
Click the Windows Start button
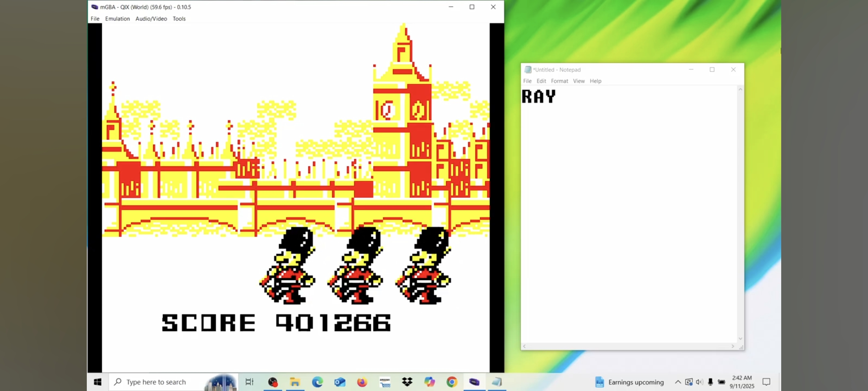coord(98,382)
